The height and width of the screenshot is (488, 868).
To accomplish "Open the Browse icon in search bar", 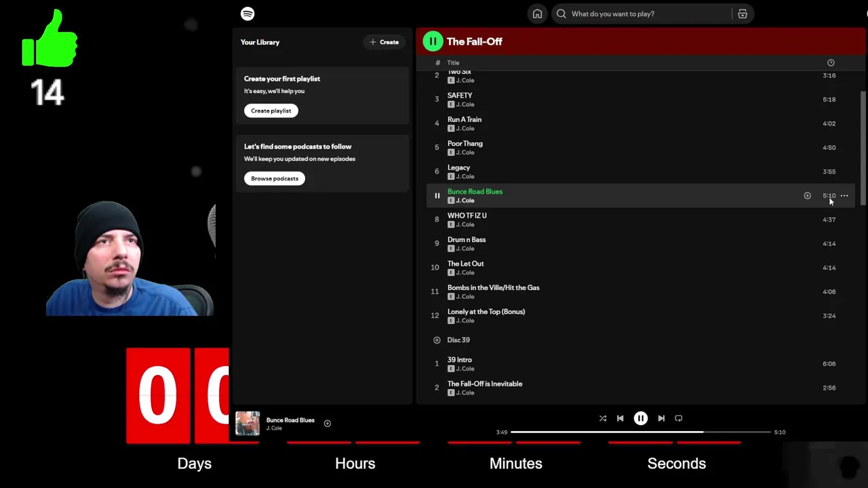I will 743,14.
